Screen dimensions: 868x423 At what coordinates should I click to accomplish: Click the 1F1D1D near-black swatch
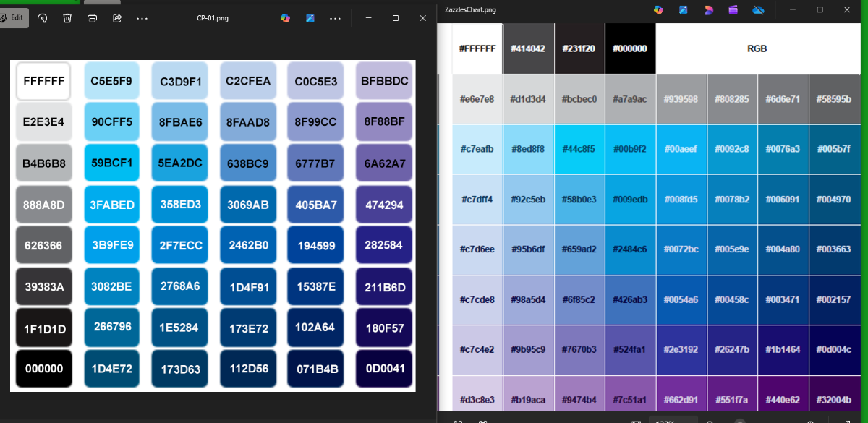pos(44,328)
